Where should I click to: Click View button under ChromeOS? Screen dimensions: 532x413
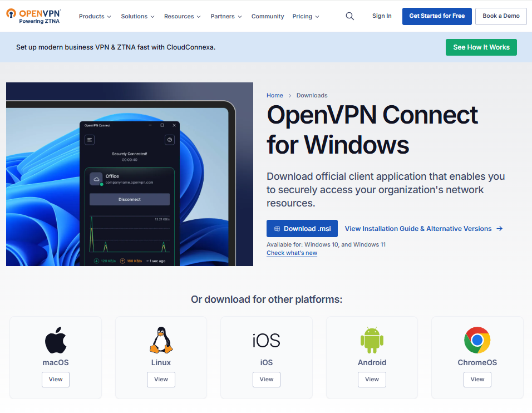click(477, 380)
